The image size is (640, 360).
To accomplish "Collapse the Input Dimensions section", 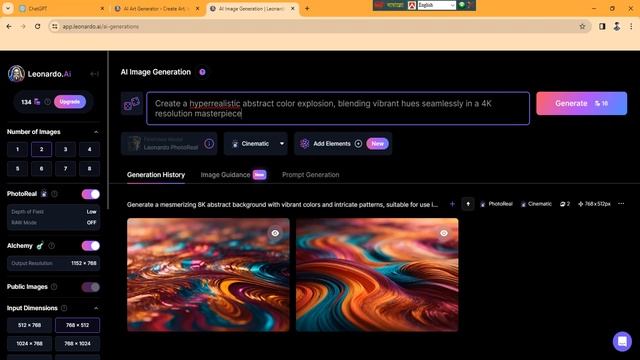I will pos(96,308).
